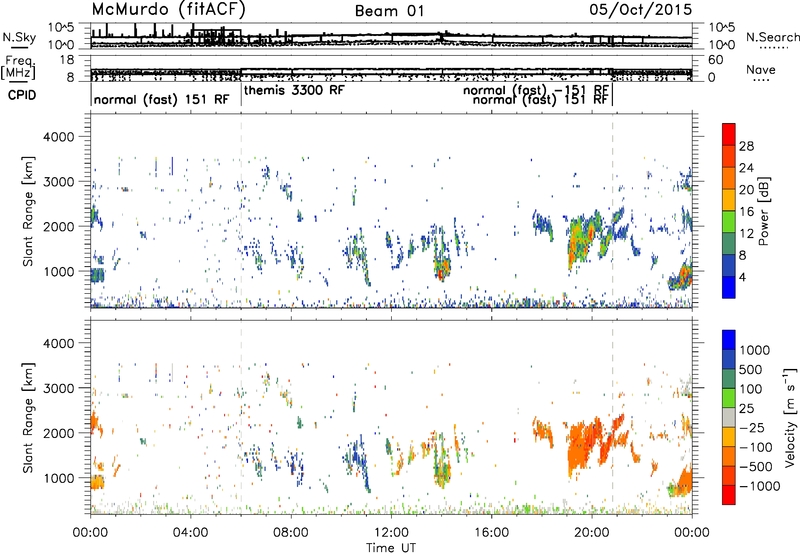Click the '12' power colorbar value
Image resolution: width=800 pixels, height=554 pixels.
coord(746,234)
